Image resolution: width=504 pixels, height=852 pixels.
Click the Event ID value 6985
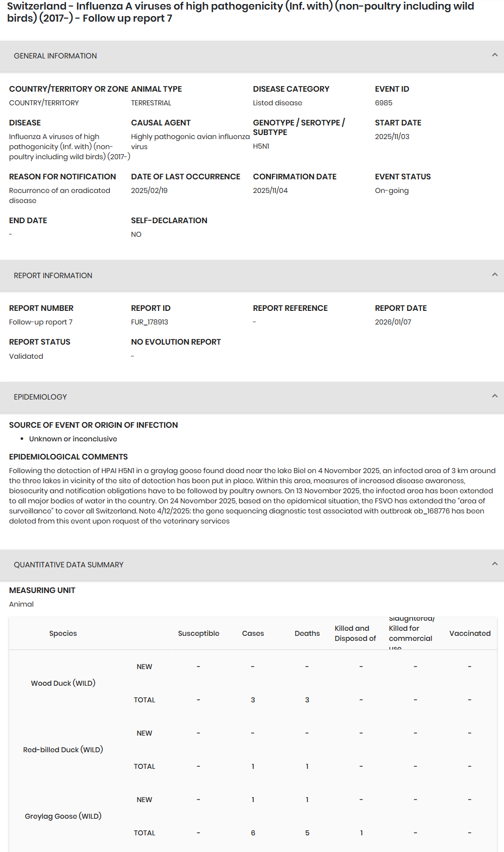coord(384,103)
